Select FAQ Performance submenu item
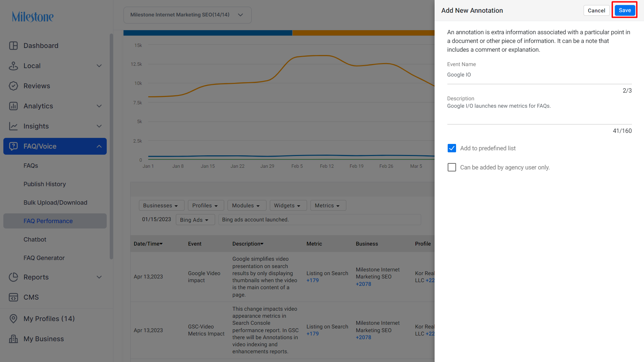 point(55,221)
